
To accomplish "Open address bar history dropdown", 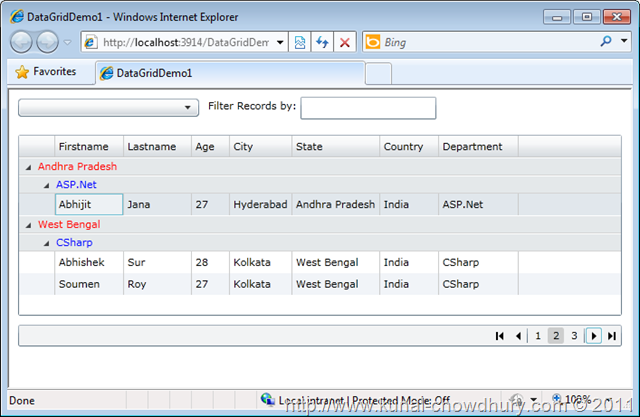I will tap(280, 42).
